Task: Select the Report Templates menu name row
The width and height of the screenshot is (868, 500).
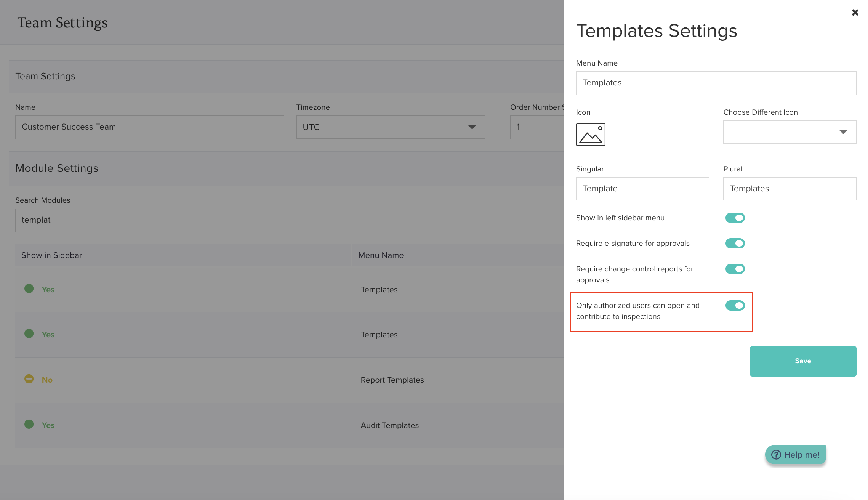Action: tap(392, 380)
